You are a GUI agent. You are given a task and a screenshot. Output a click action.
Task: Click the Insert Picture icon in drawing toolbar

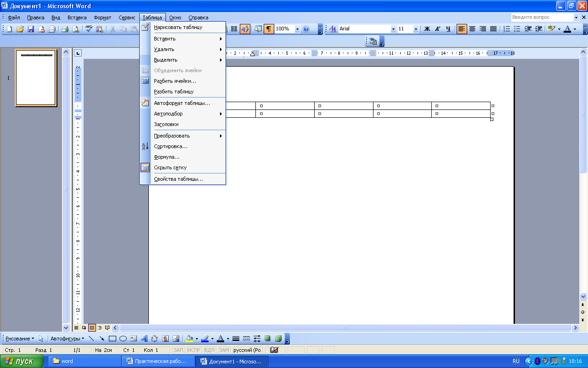[176, 339]
